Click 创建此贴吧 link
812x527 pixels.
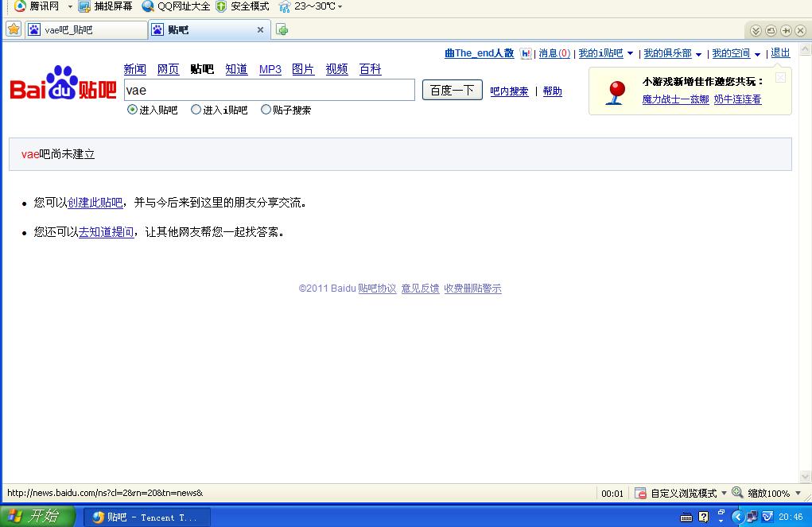(x=95, y=203)
